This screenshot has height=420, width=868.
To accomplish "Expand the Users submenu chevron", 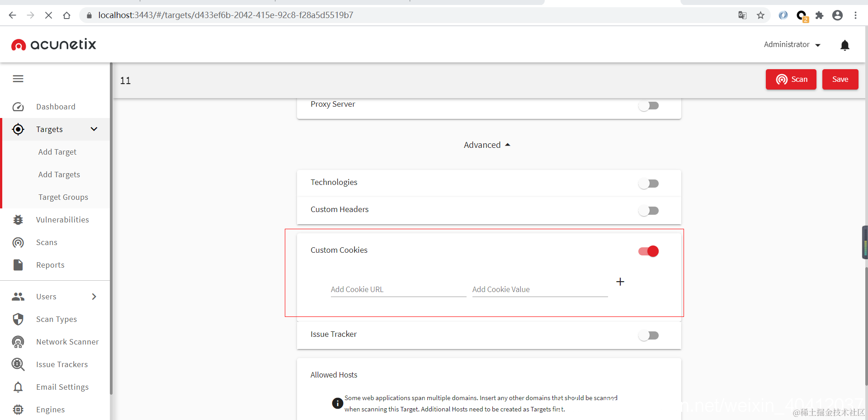I will pos(94,297).
